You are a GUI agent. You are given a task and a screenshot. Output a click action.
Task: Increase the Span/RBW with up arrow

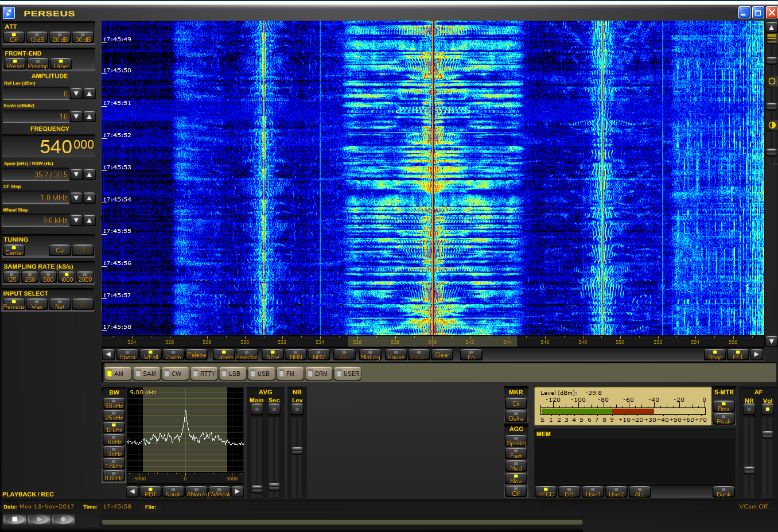(90, 174)
